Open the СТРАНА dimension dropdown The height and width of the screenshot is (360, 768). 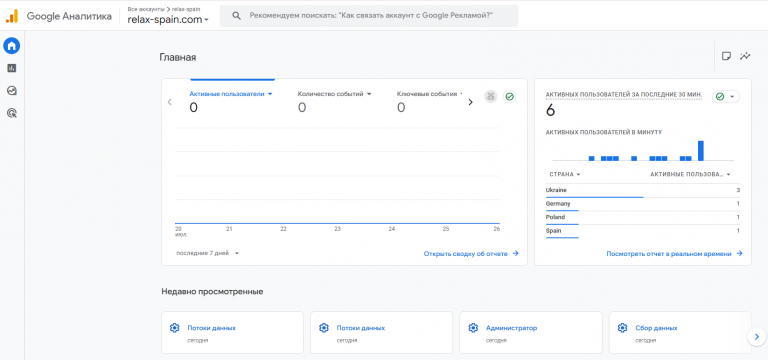point(565,174)
